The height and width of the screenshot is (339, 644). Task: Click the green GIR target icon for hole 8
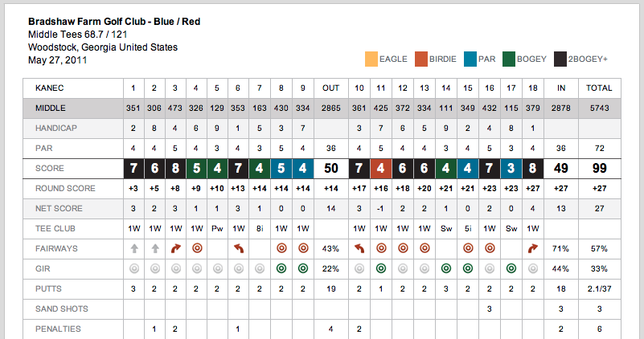(281, 268)
